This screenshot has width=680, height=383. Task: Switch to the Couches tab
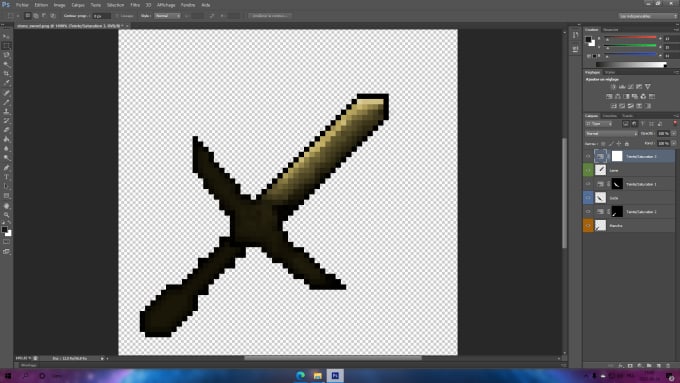coord(610,116)
